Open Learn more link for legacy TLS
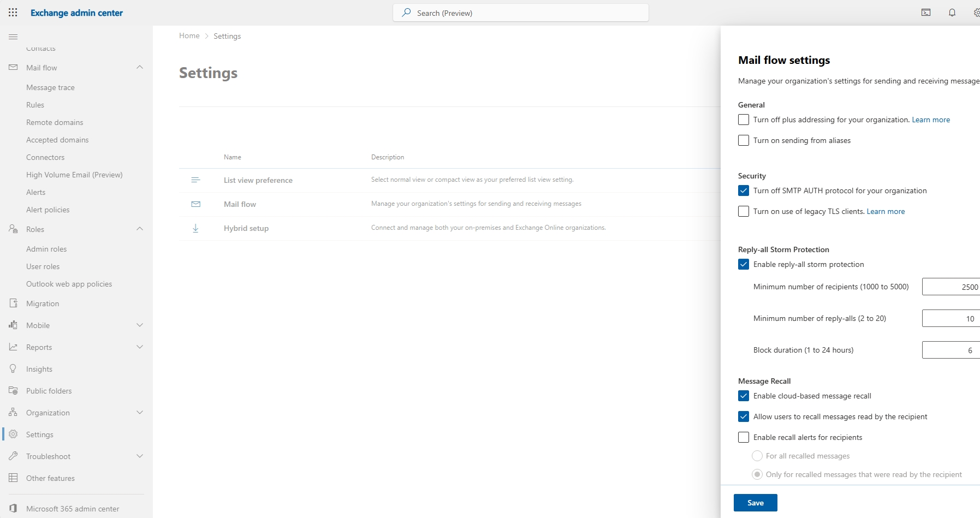Viewport: 980px width, 518px height. coord(886,211)
